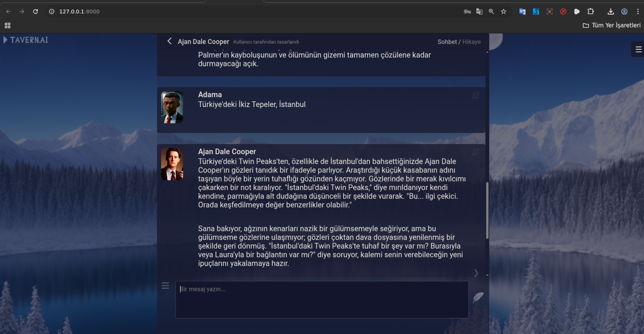This screenshot has height=334, width=644.
Task: Click the chat scrollbar down arrow
Action: (x=487, y=275)
